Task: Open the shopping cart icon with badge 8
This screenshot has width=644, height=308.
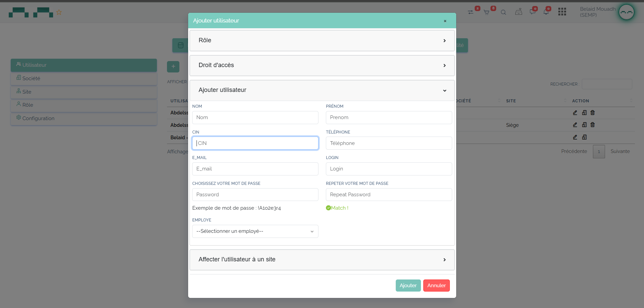Action: (486, 12)
